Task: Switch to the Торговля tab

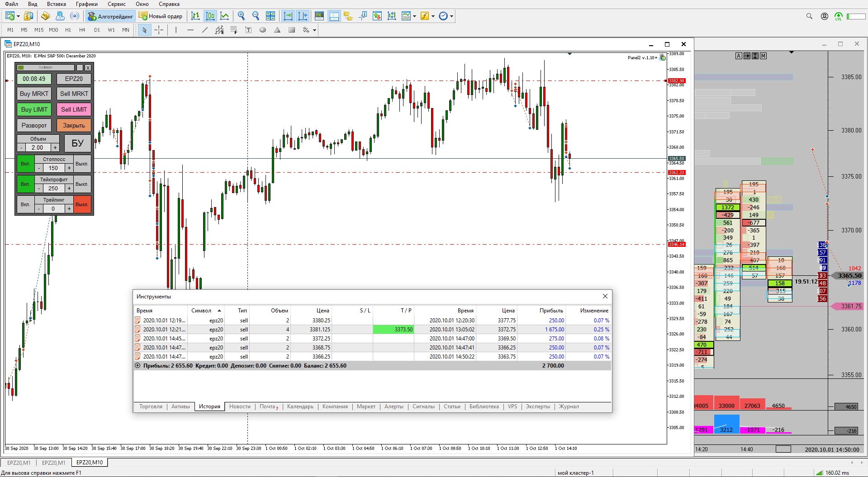Action: click(151, 406)
